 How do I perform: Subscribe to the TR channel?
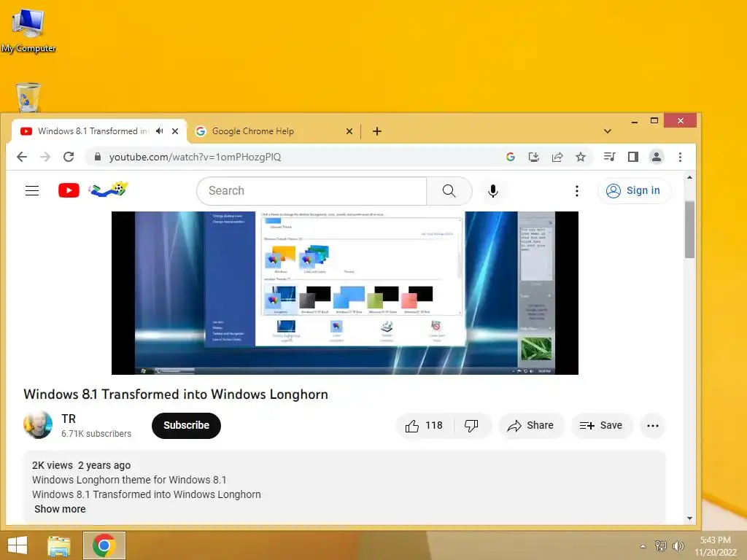186,425
